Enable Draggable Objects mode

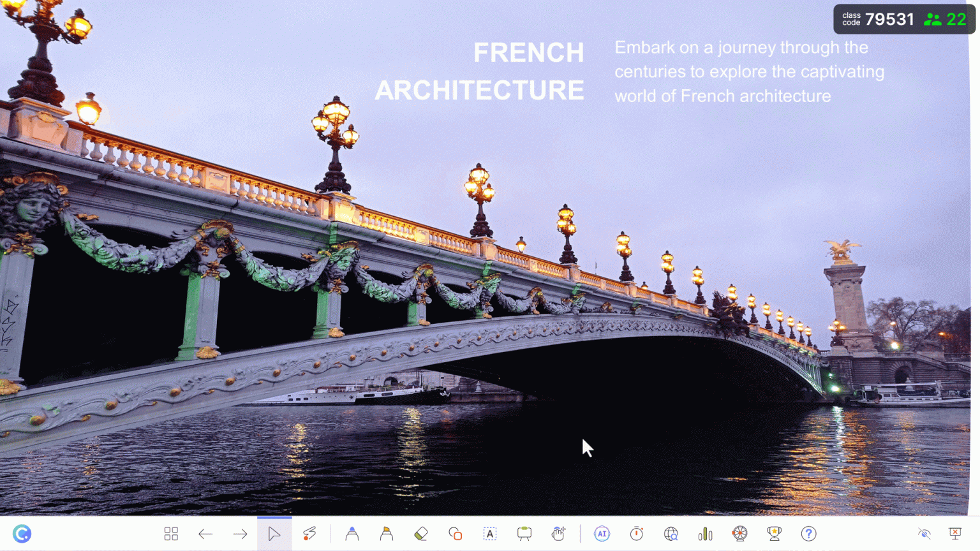click(559, 534)
